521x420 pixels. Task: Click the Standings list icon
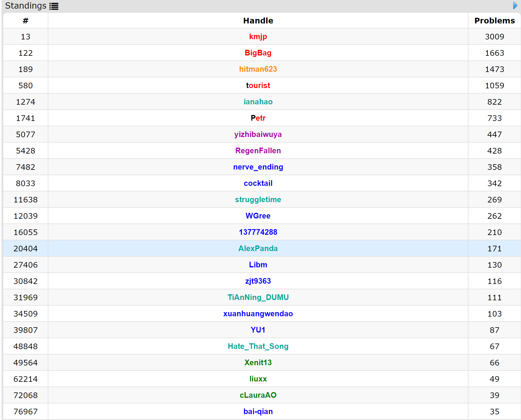click(54, 6)
